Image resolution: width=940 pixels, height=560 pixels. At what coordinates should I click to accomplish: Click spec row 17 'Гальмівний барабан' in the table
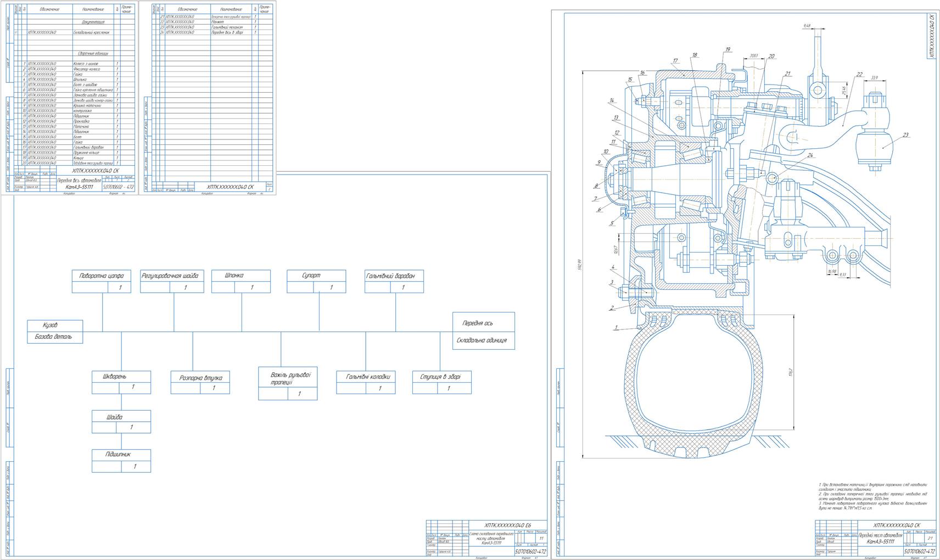tap(74, 147)
